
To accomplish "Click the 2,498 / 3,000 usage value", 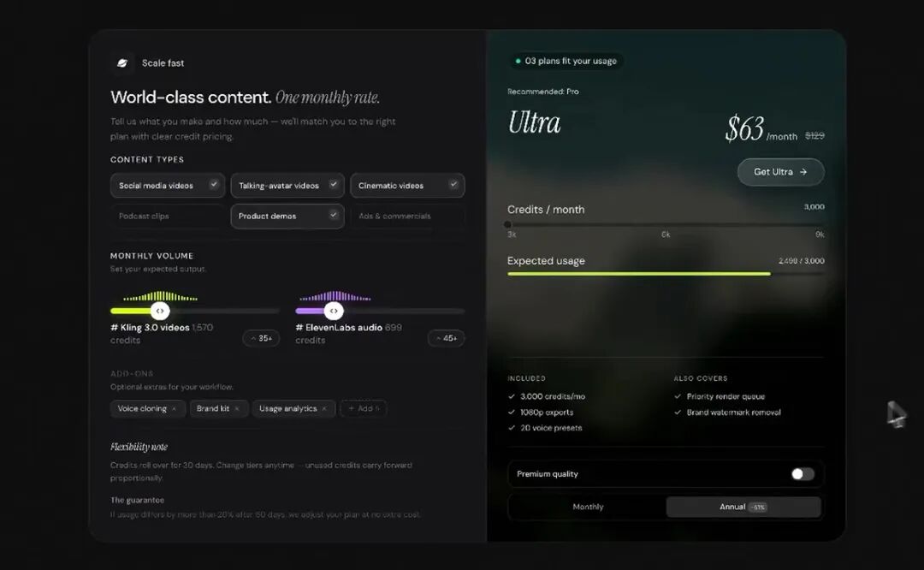I will [802, 260].
